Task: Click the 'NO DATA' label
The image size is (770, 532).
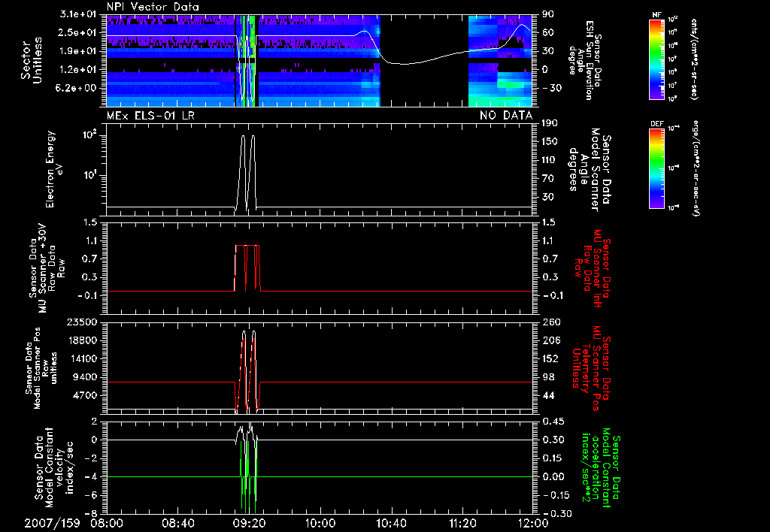Action: point(506,116)
